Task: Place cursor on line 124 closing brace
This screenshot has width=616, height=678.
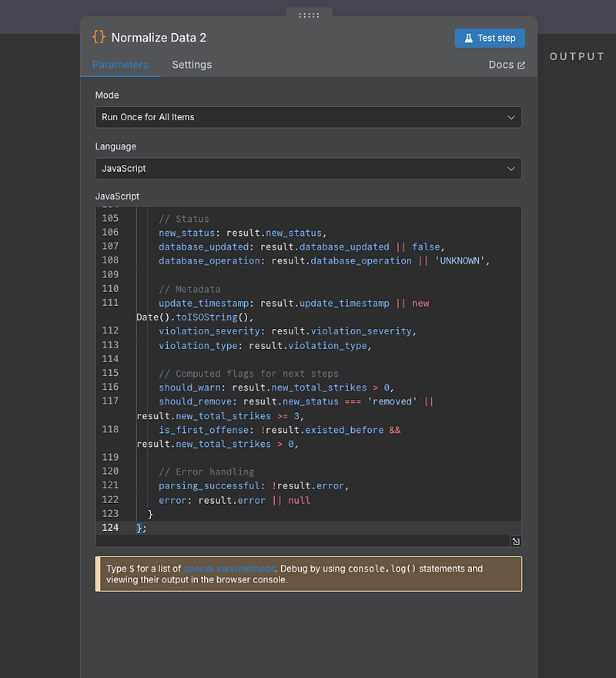Action: click(x=141, y=528)
